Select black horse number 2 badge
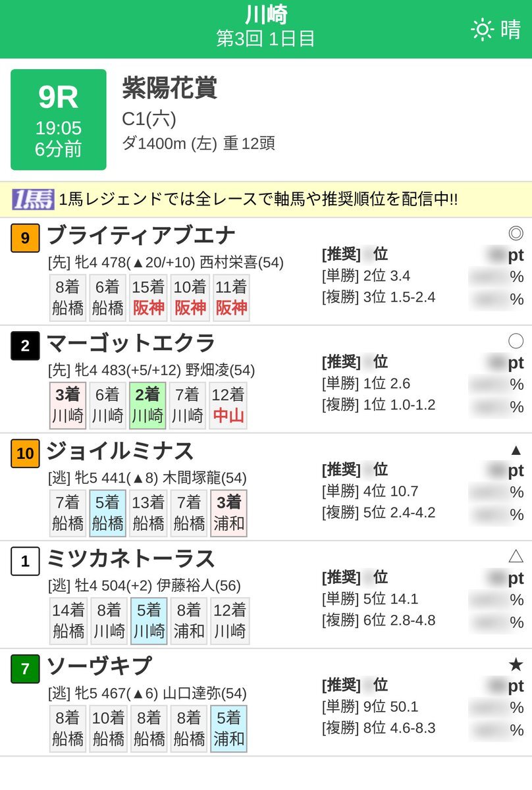 [x=26, y=346]
